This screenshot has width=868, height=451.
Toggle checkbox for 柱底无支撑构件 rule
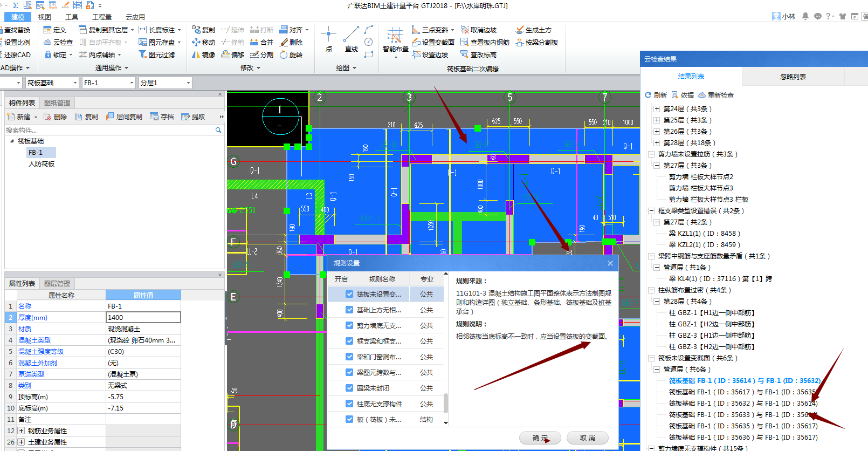pyautogui.click(x=349, y=404)
